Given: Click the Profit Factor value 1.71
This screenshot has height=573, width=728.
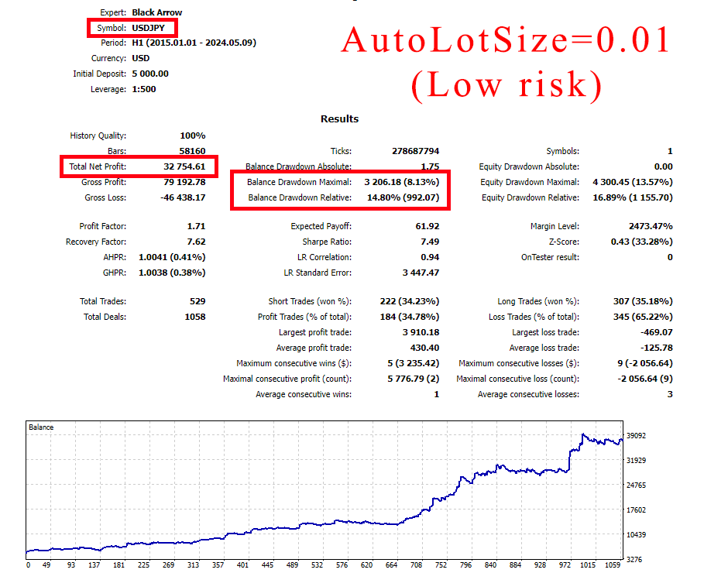Looking at the screenshot, I should click(x=197, y=226).
